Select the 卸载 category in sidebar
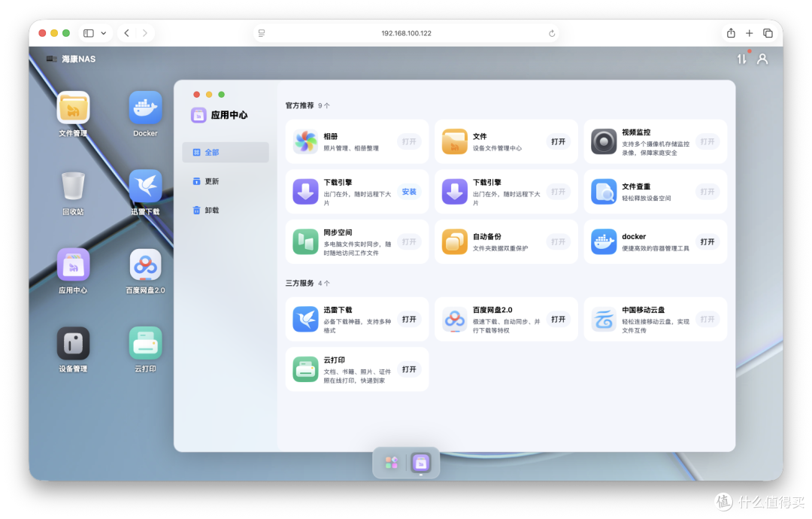Screen dimensions: 812x519 pos(226,211)
